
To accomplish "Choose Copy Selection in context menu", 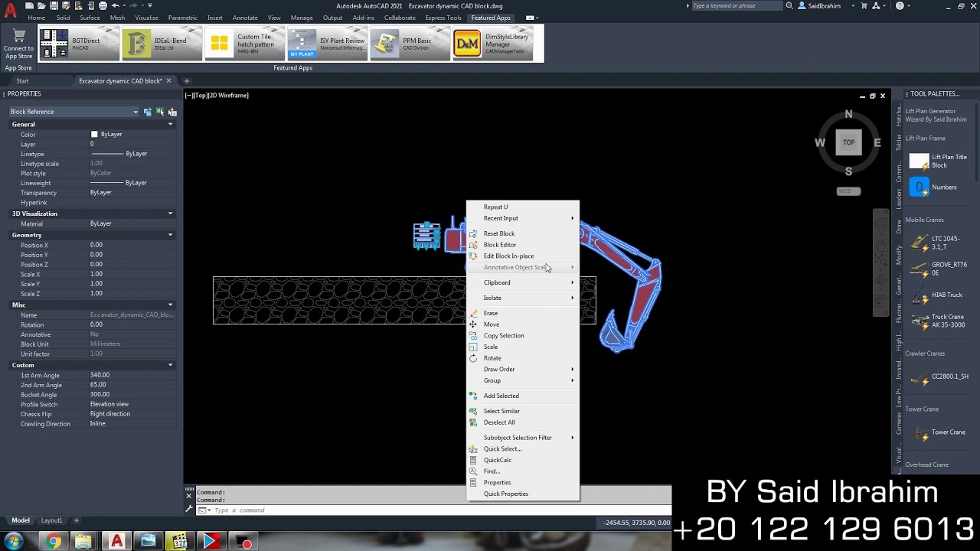I will coord(523,335).
